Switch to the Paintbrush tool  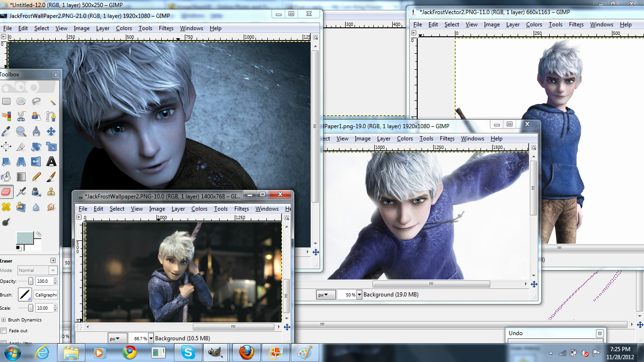51,177
